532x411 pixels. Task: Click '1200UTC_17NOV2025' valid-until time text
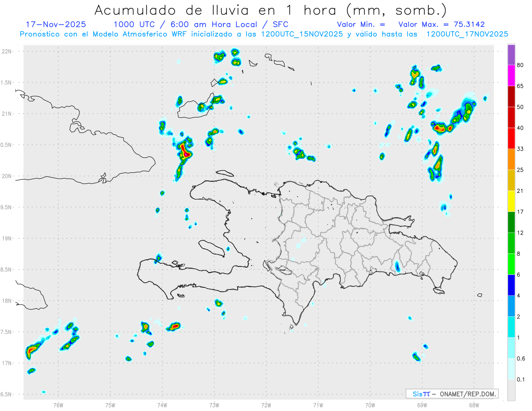(467, 34)
